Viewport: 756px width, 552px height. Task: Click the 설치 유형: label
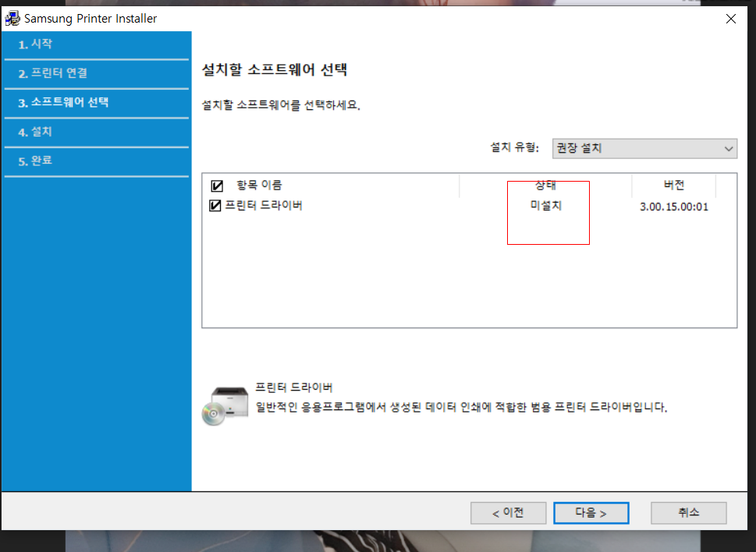tap(514, 147)
